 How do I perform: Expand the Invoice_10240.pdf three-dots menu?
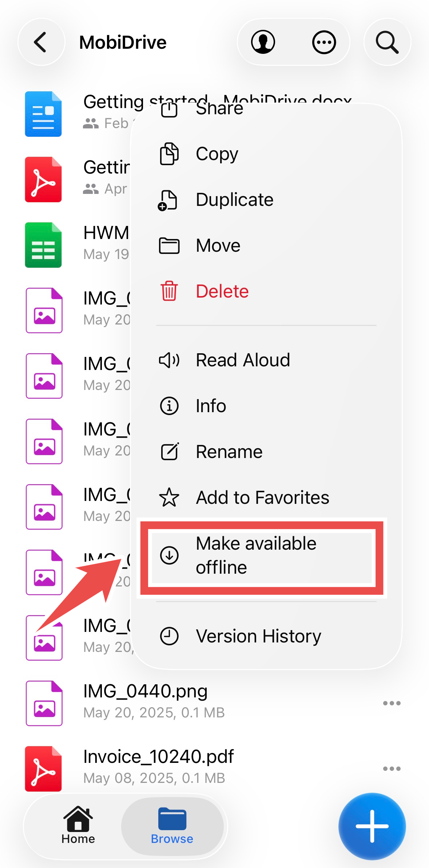(392, 769)
